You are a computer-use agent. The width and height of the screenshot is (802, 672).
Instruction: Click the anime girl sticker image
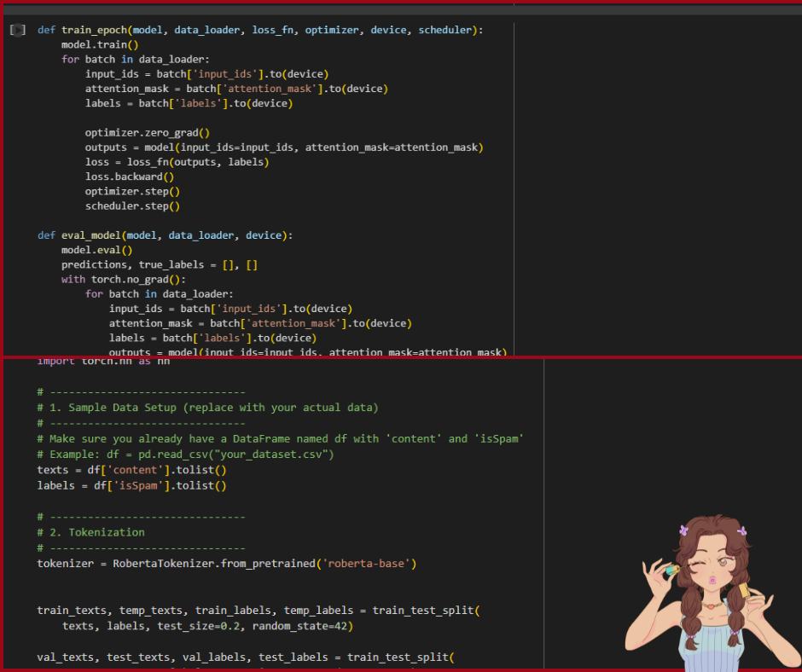click(x=713, y=592)
